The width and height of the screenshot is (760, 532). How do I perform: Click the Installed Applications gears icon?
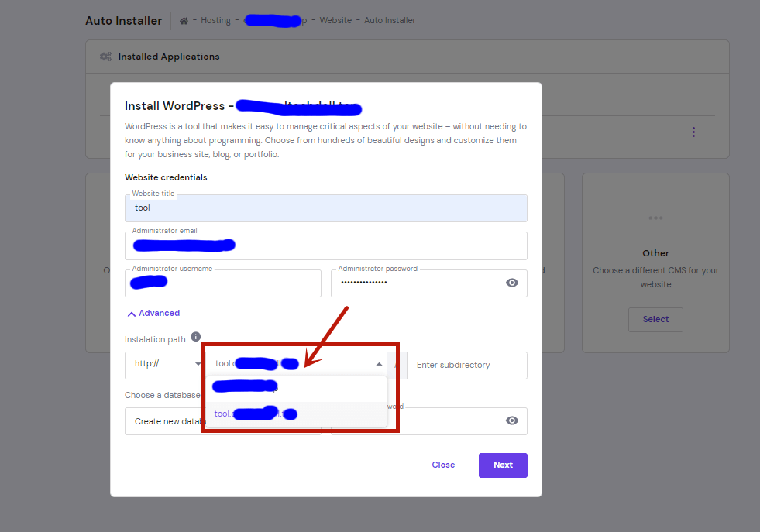pyautogui.click(x=105, y=57)
